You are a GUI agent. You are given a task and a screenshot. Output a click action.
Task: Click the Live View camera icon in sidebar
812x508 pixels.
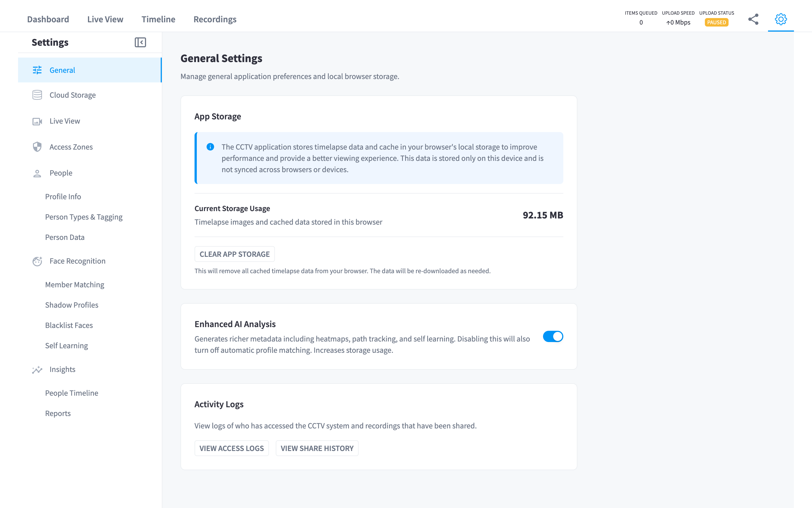tap(37, 121)
